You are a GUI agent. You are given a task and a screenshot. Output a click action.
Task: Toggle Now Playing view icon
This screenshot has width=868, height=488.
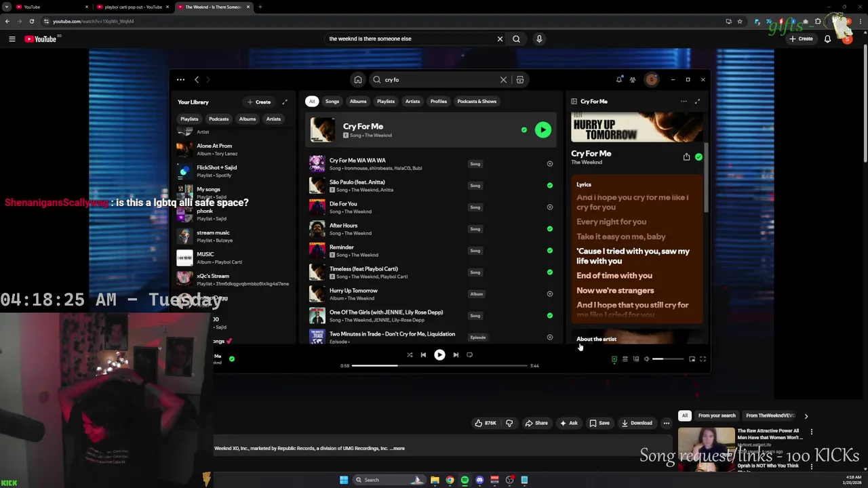614,359
